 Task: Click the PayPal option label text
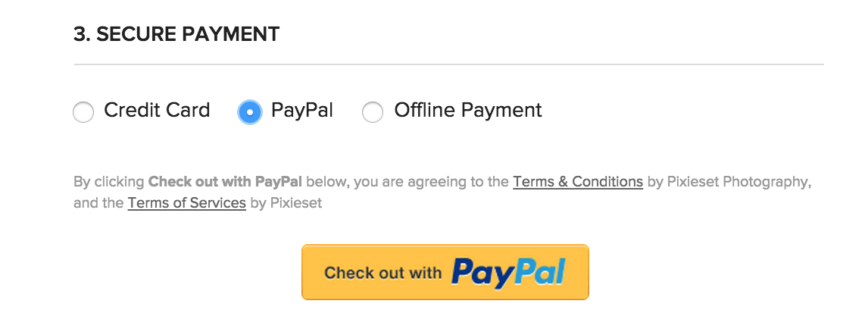tap(302, 111)
